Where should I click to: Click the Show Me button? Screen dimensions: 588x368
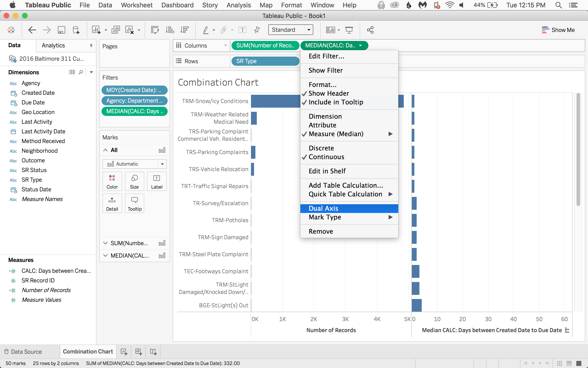pos(558,30)
